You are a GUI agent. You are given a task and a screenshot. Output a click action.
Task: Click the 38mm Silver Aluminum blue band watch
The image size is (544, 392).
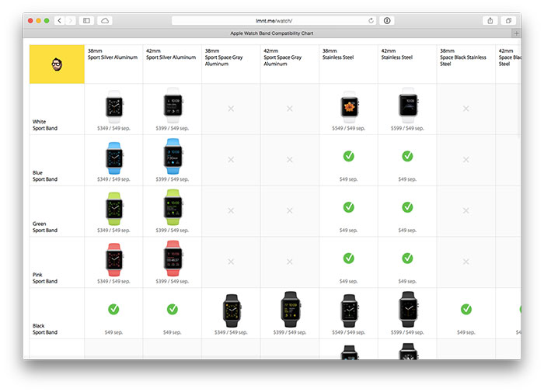click(x=114, y=158)
